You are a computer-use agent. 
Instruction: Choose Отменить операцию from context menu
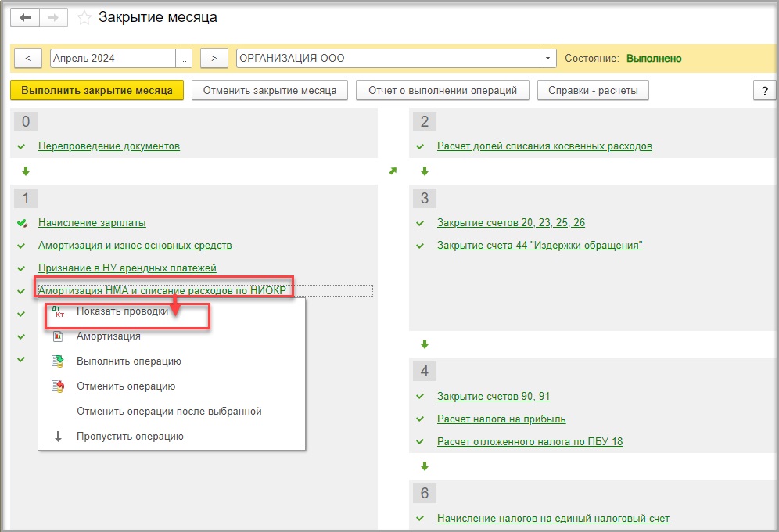[126, 386]
